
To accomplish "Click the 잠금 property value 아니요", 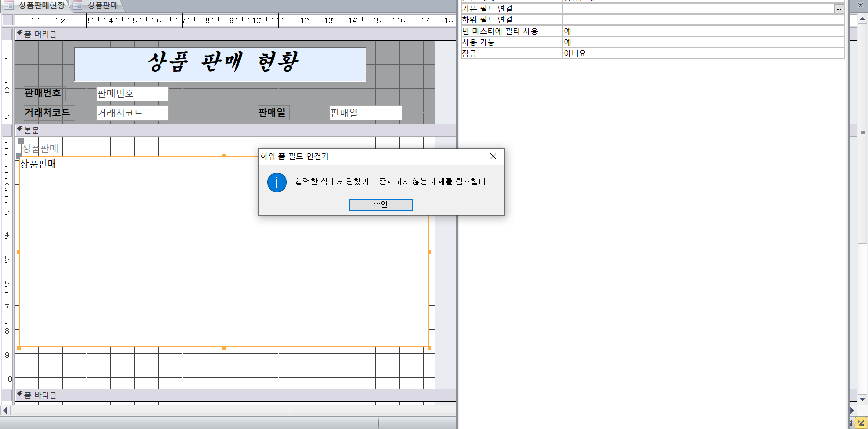I will tap(703, 53).
